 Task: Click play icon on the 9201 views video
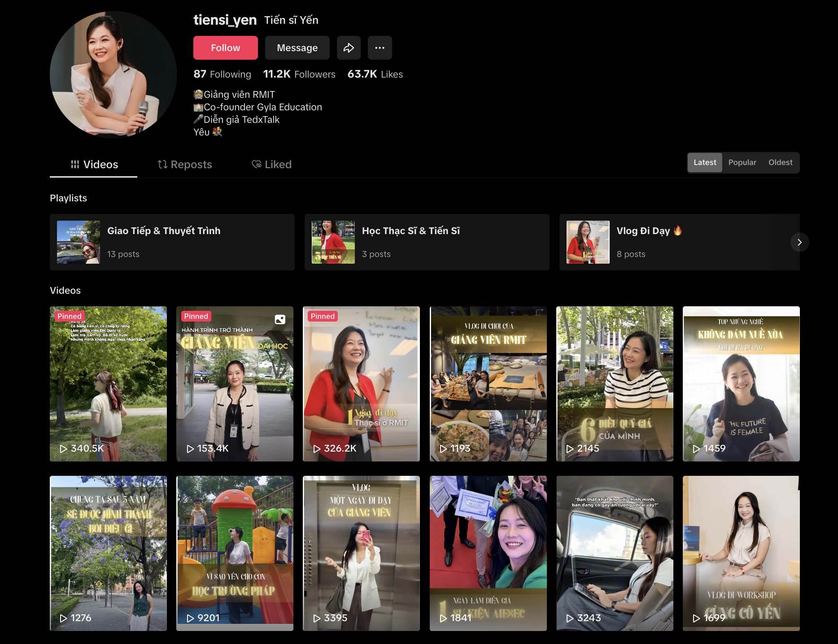pyautogui.click(x=190, y=618)
